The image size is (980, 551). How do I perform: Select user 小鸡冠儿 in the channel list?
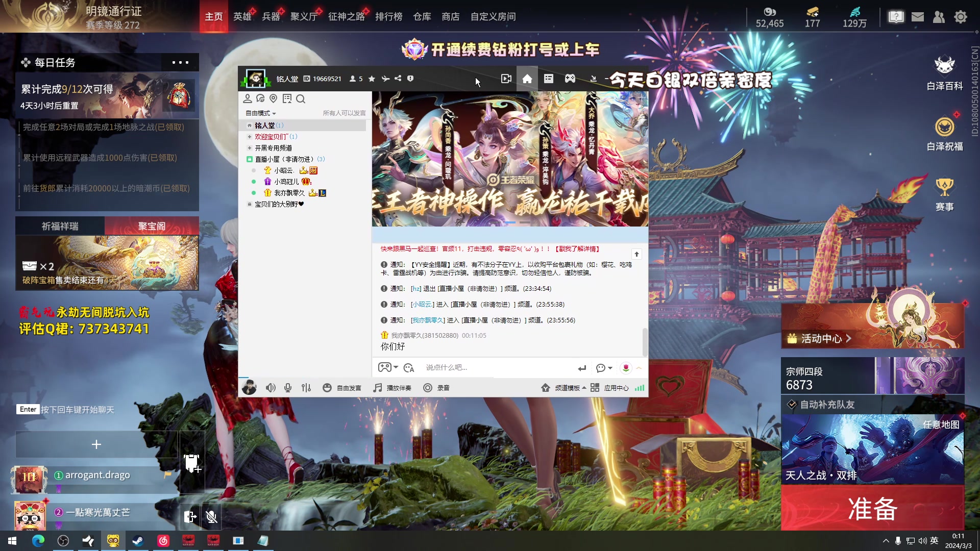286,182
